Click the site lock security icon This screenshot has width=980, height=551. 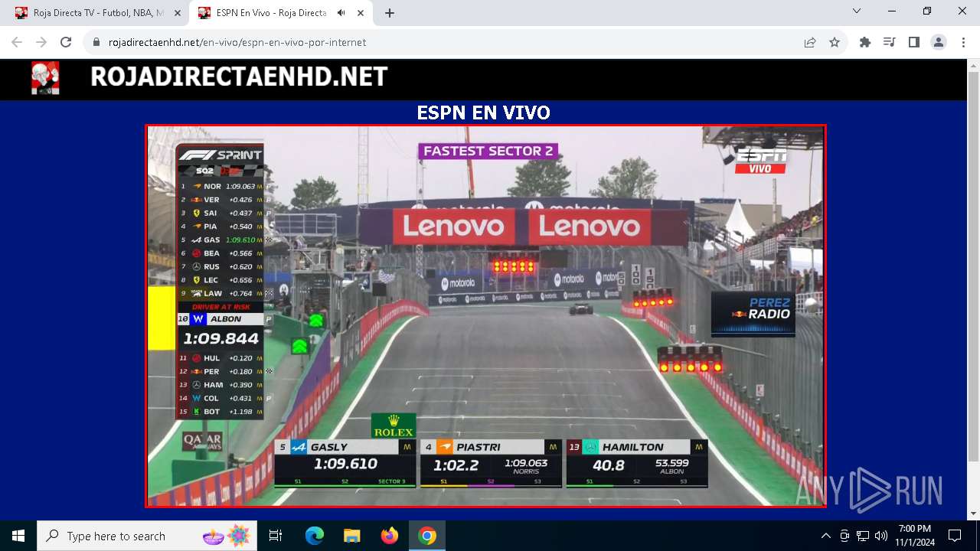96,43
